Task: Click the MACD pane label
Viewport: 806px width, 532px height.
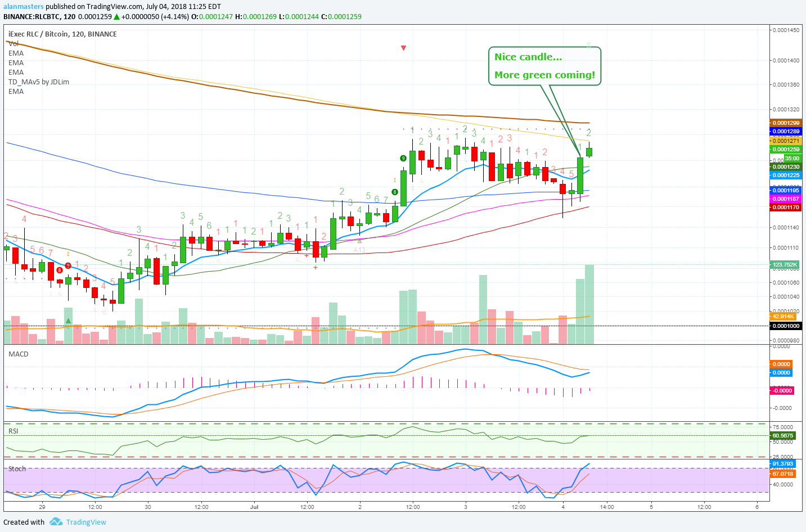Action: [18, 354]
